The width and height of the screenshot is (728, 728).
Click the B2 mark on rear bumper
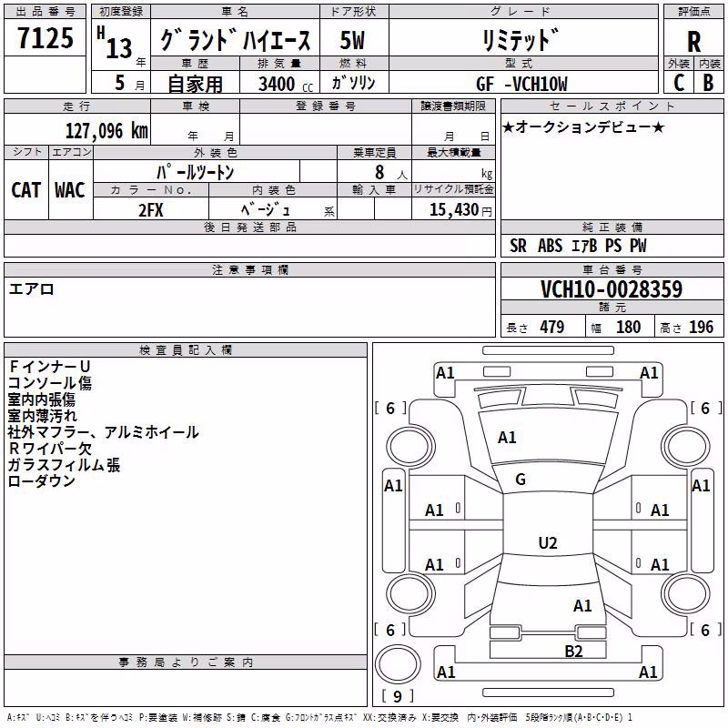pyautogui.click(x=573, y=652)
